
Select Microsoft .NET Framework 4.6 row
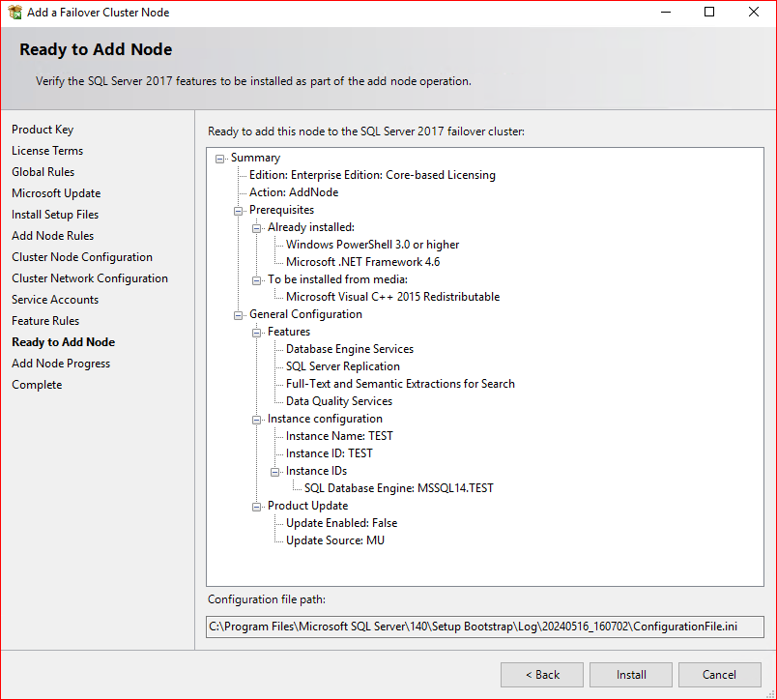click(x=362, y=262)
